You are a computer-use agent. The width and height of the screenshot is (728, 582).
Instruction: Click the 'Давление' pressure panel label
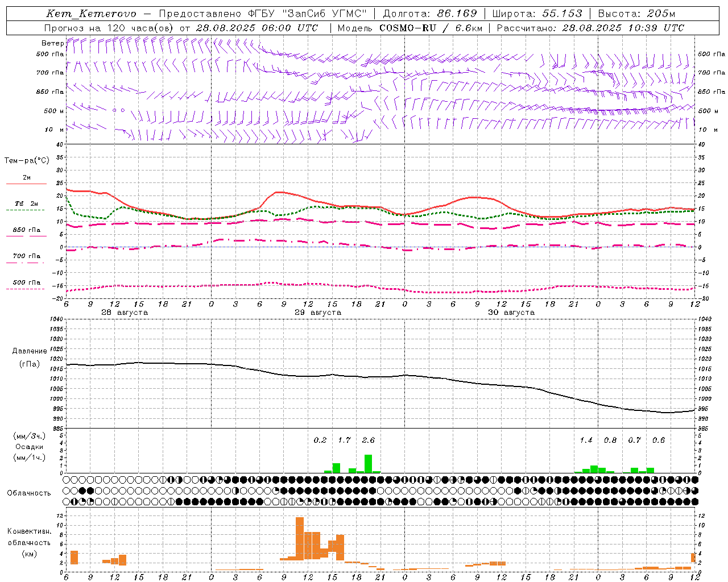[x=30, y=351]
